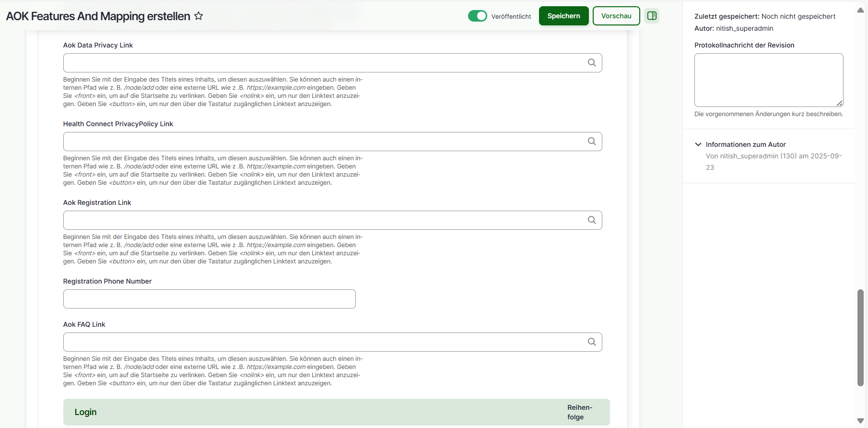This screenshot has height=428, width=868.
Task: Open the Vorschau preview
Action: pyautogui.click(x=616, y=16)
